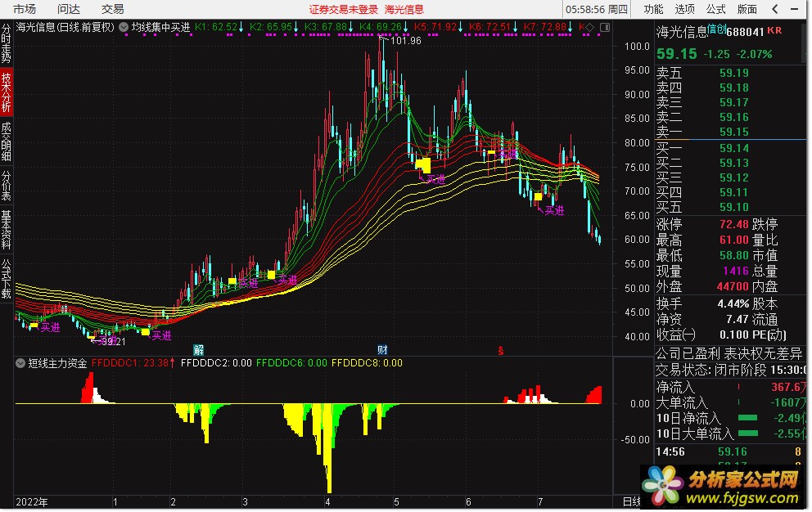812x512 pixels.
Task: Click 短线主力资金 indicator name
Action: 57,363
